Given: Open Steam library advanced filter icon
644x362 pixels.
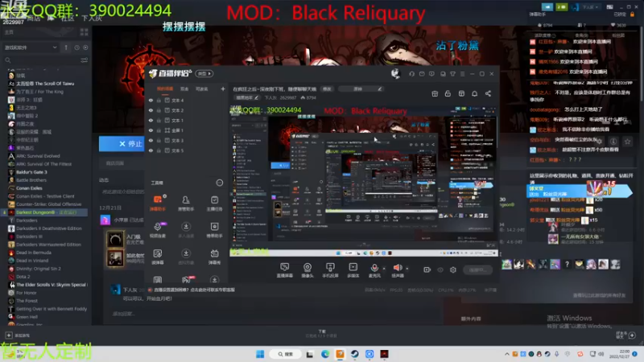Looking at the screenshot, I should [x=85, y=60].
